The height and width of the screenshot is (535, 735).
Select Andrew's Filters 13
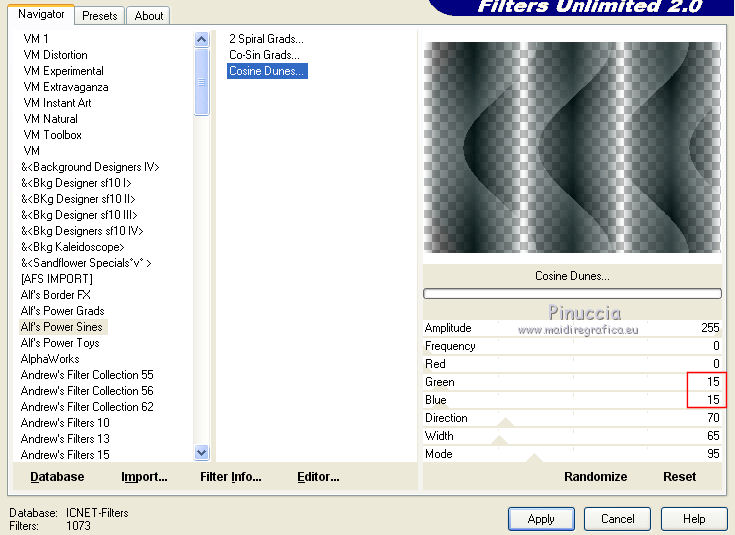pos(65,438)
